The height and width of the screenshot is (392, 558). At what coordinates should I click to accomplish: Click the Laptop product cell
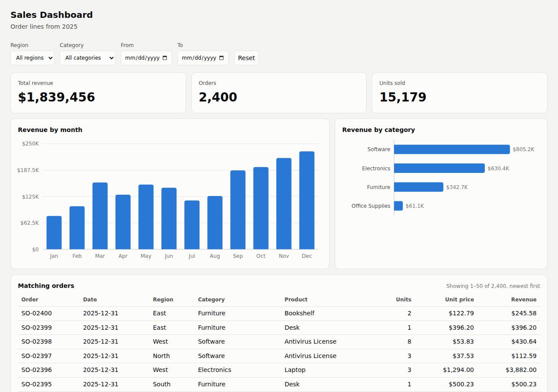pos(295,370)
